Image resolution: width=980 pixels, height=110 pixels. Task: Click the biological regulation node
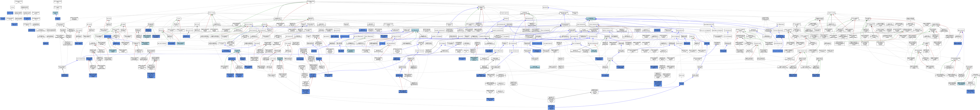coord(504,13)
